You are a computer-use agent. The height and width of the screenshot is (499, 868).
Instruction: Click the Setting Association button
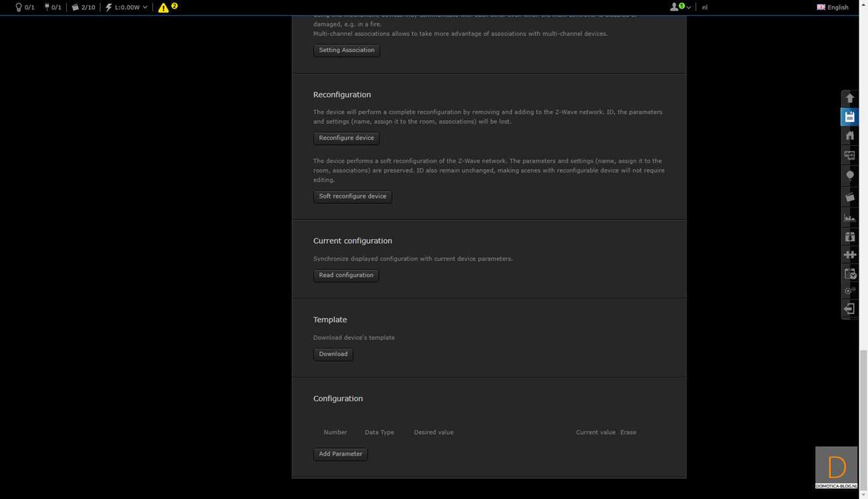point(347,50)
